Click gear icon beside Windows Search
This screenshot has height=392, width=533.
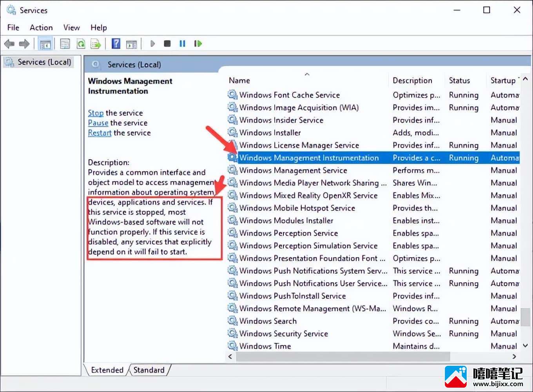[x=233, y=321]
